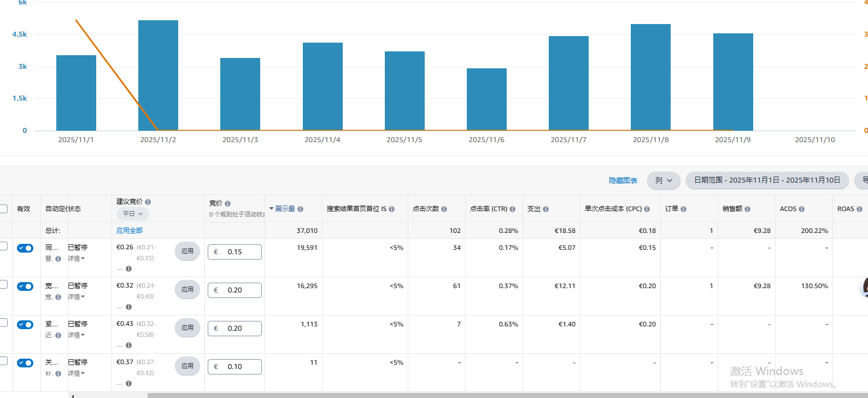
Task: Click info icon next to 销售额 header
Action: click(747, 209)
